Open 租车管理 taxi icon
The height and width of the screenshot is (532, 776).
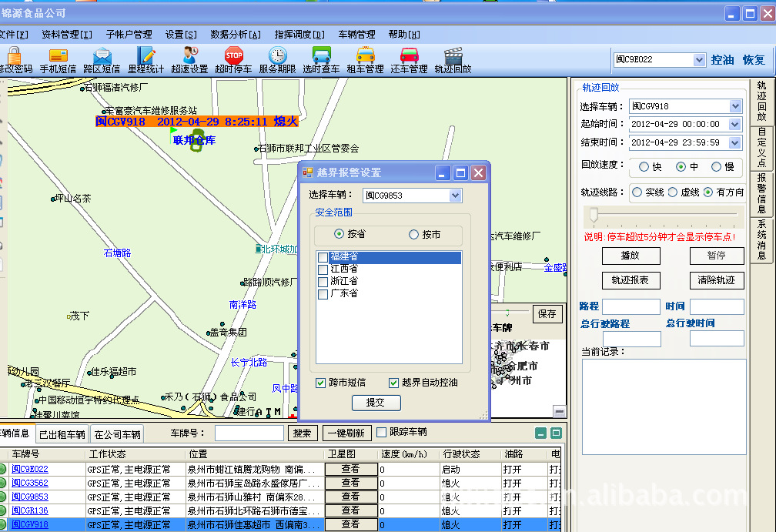[x=365, y=56]
